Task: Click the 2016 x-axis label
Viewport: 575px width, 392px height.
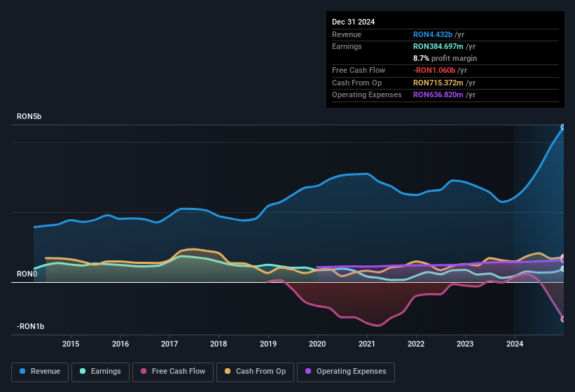Action: coord(120,344)
